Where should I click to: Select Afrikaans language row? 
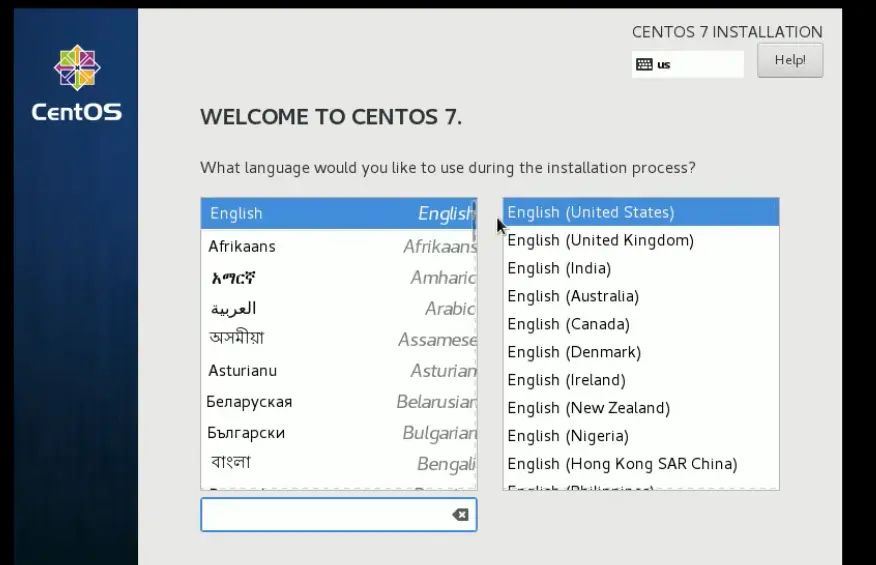point(339,246)
